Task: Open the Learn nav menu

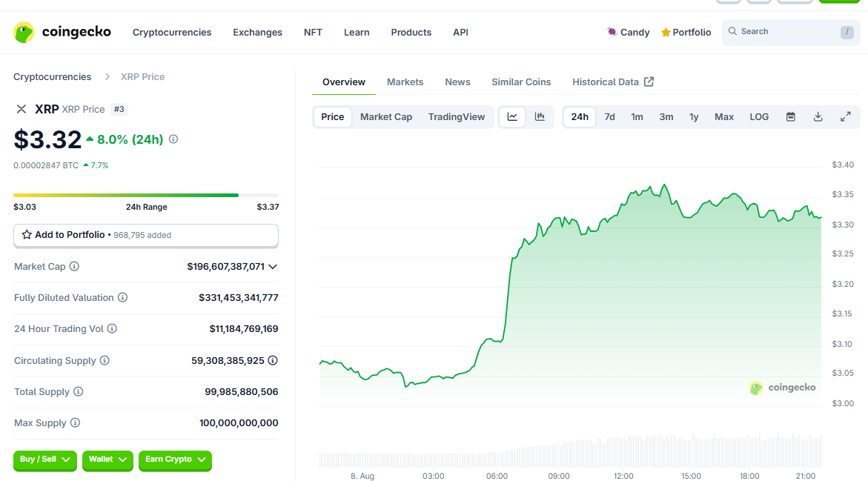Action: tap(357, 32)
